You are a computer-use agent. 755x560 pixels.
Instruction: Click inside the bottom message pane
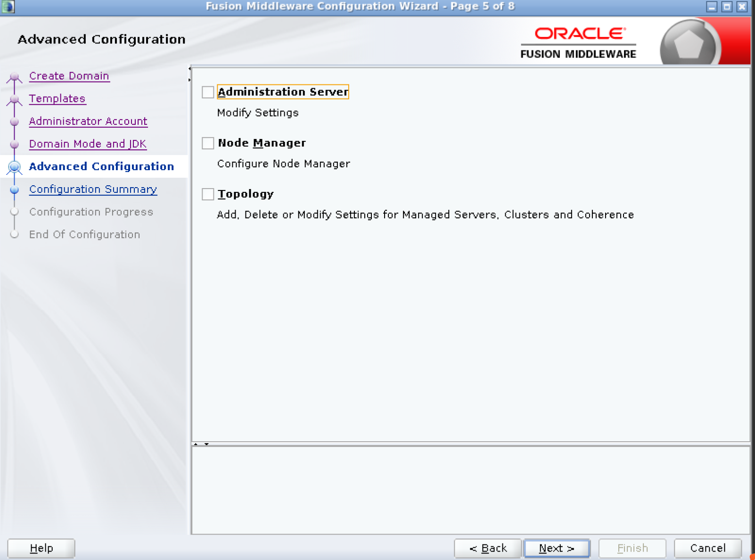(x=470, y=490)
